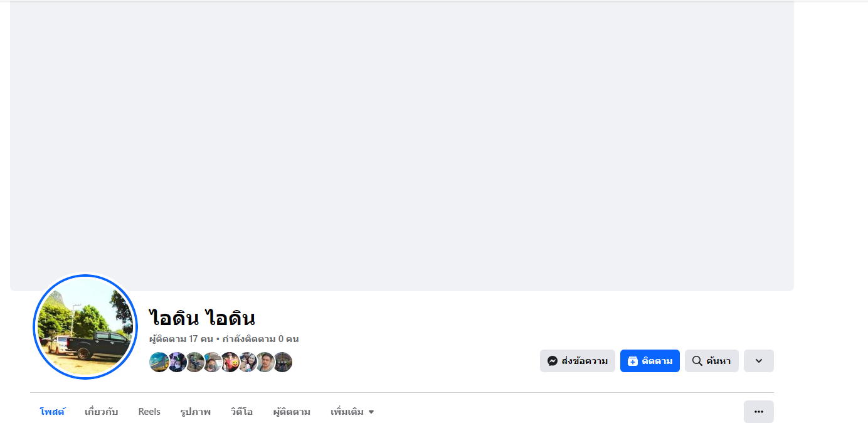Open the วิดีโอ tab

241,412
